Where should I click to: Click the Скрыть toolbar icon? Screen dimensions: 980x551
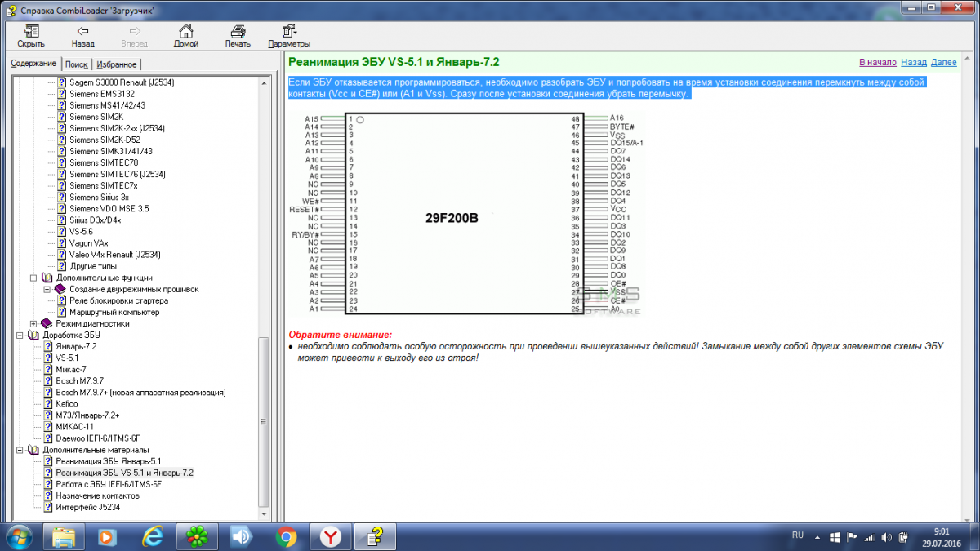pyautogui.click(x=31, y=34)
